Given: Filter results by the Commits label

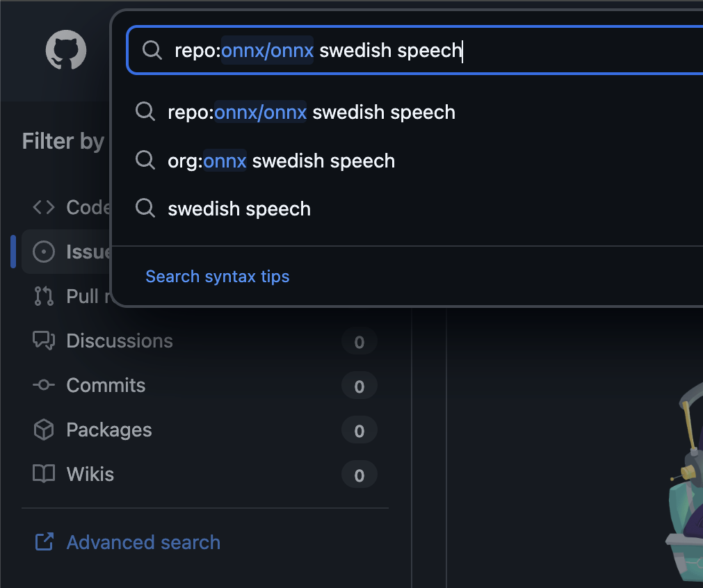Looking at the screenshot, I should pos(106,386).
